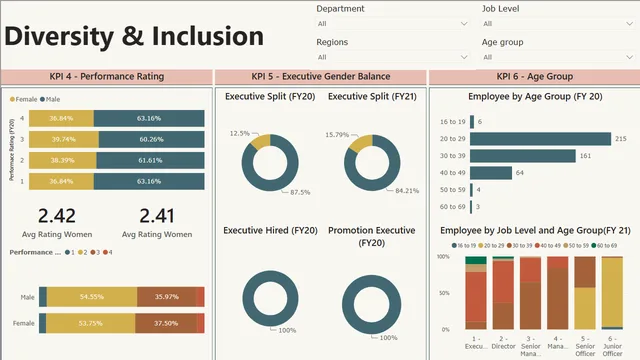Click the 40 to 49 age legend marker
The image size is (640, 360).
point(538,246)
